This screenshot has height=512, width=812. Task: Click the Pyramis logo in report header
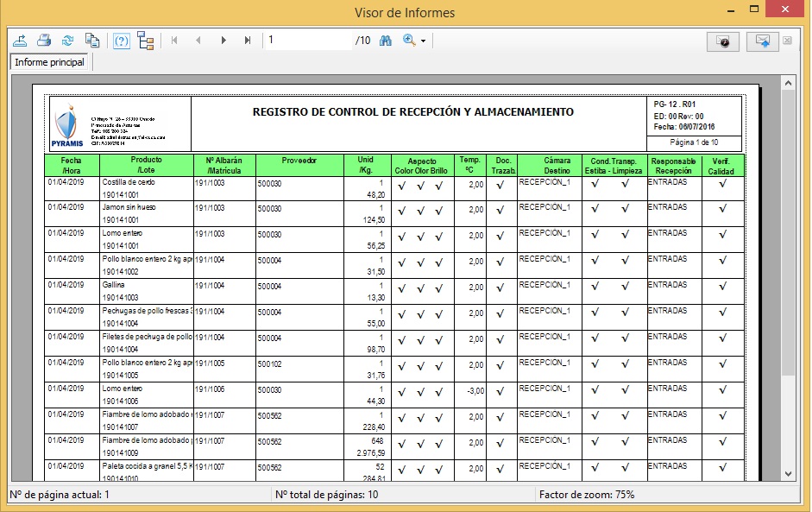tap(66, 127)
